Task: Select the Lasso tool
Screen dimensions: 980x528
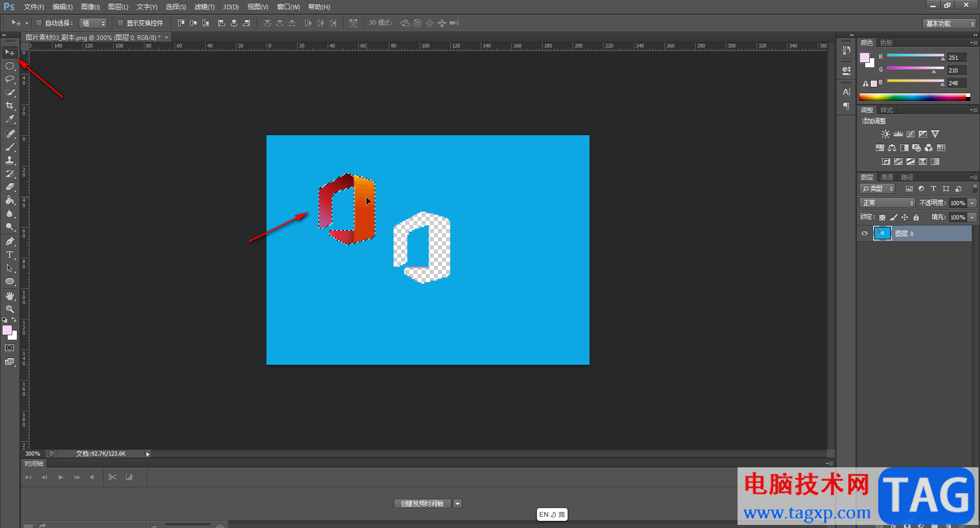Action: (x=10, y=79)
